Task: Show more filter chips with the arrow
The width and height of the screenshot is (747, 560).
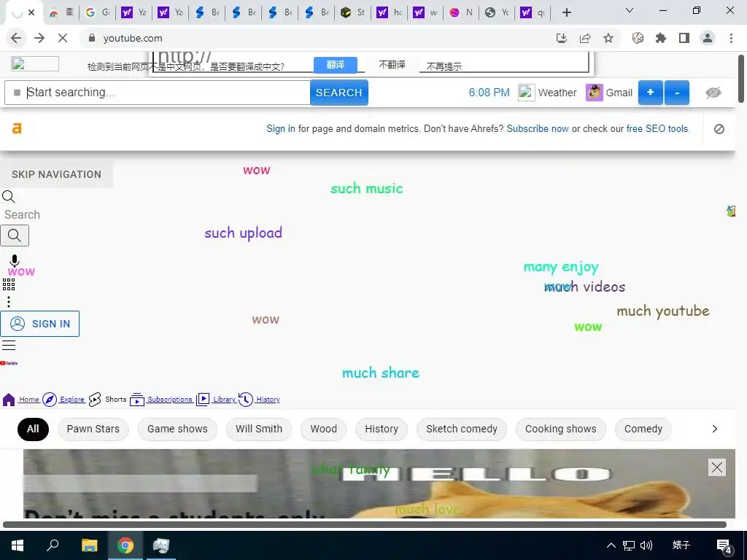Action: (714, 429)
